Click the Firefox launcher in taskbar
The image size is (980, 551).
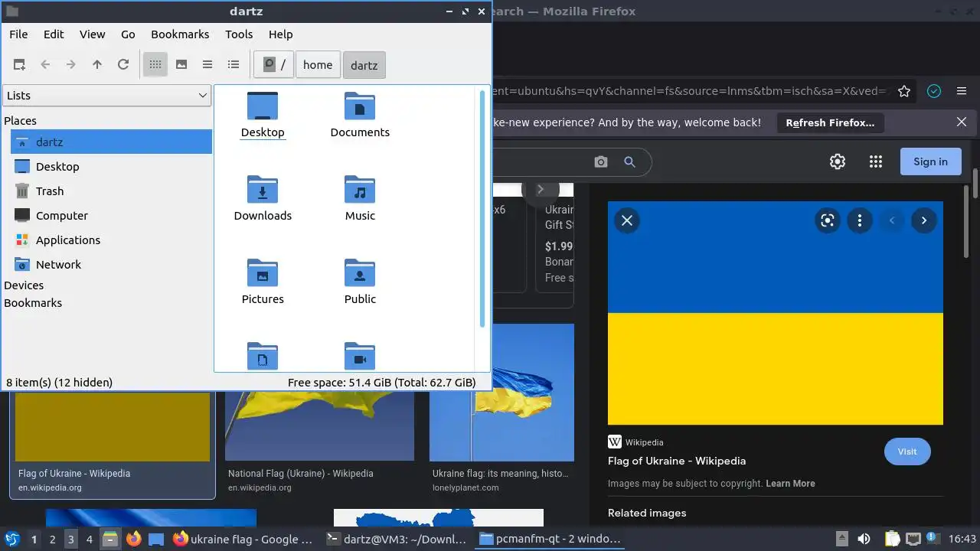click(134, 540)
